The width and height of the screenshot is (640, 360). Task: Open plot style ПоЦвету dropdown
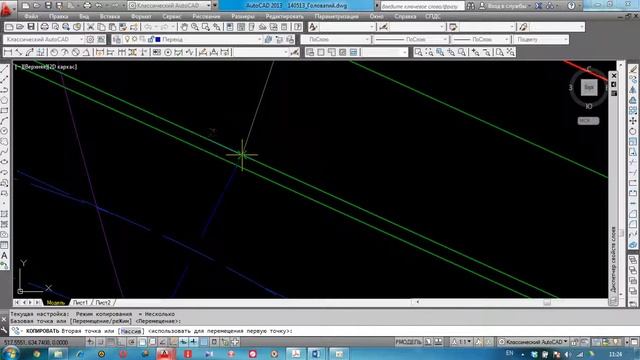pos(541,40)
